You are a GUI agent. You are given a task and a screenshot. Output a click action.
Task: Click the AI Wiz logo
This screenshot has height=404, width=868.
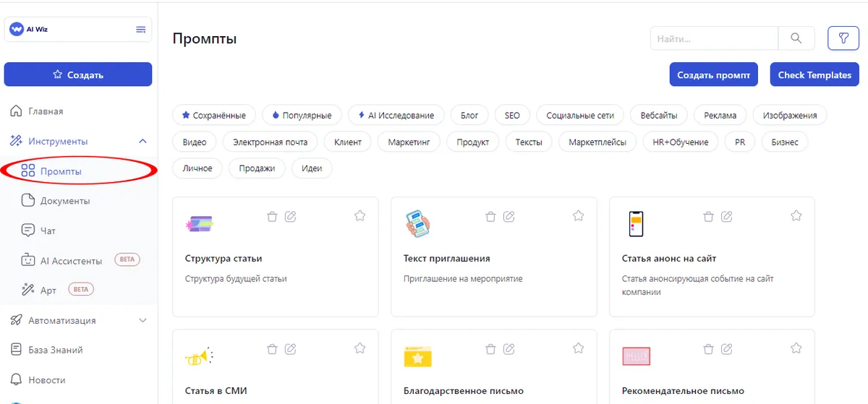click(x=16, y=30)
